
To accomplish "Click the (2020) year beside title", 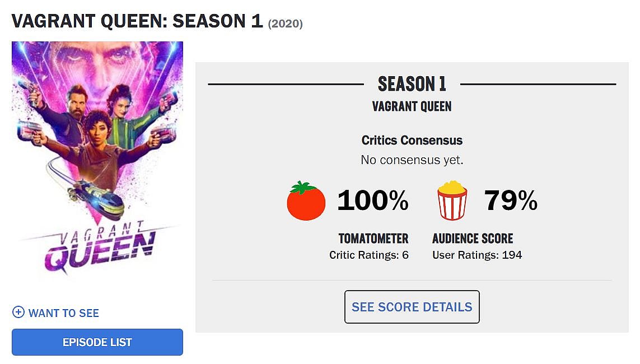I will click(286, 24).
